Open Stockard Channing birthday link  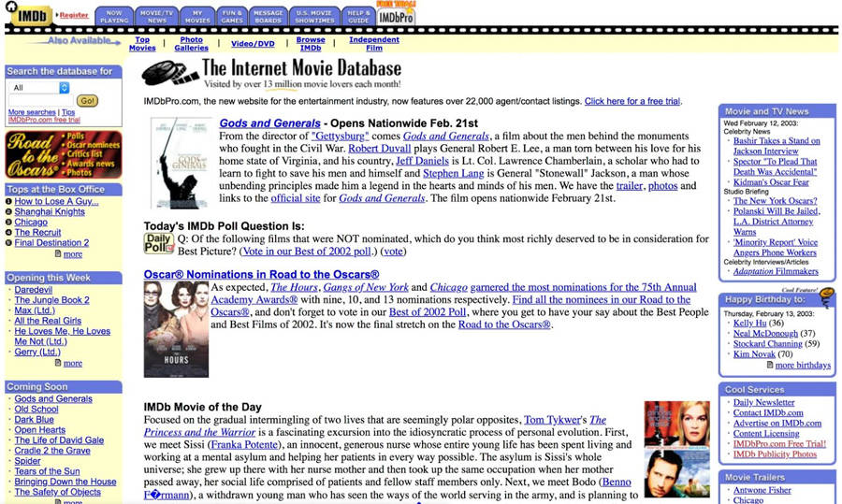[768, 343]
